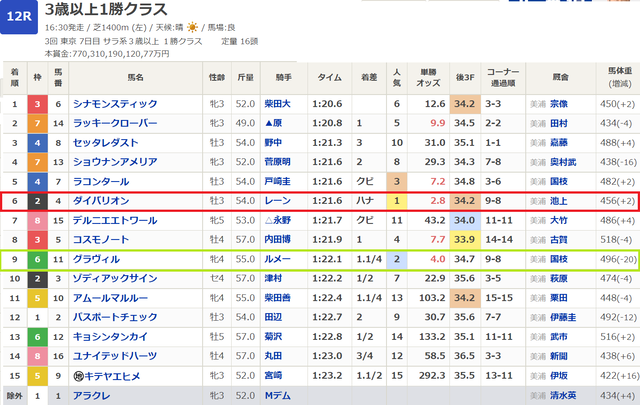The image size is (640, 405).
Task: Open jockey ▲原 profile
Action: 273,123
